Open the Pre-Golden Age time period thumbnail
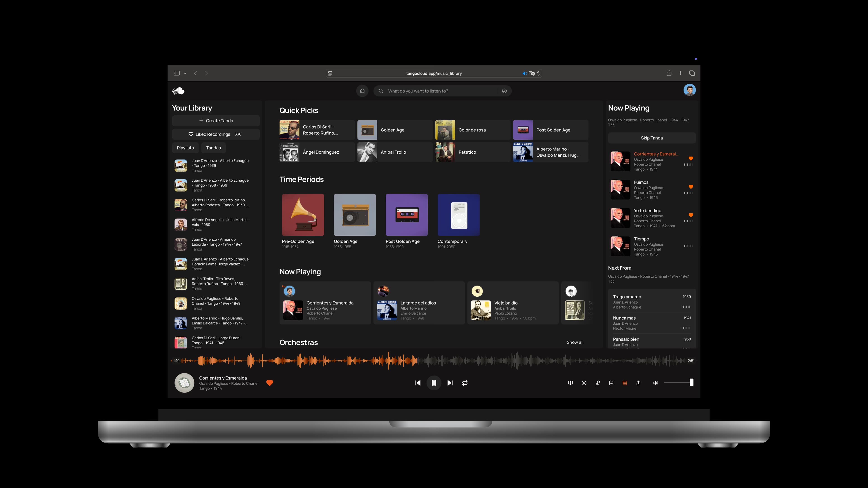 pos(303,215)
